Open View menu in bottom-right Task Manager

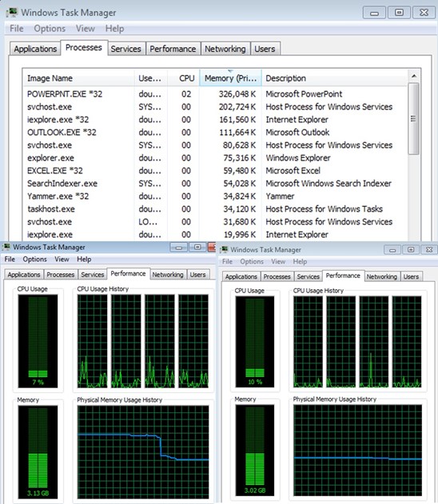(278, 261)
